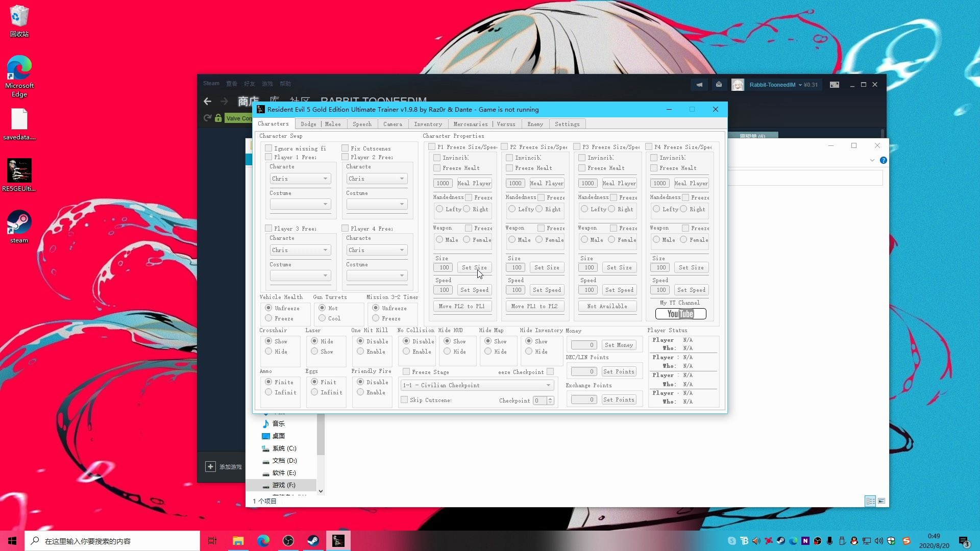Screen dimensions: 980x551
Task: Select Enable for One Hit Kill
Action: [x=360, y=352]
